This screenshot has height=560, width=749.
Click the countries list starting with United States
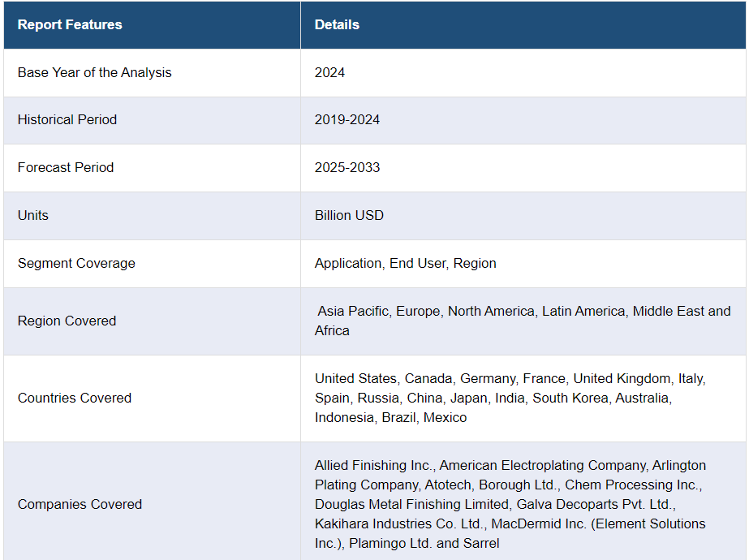point(510,378)
